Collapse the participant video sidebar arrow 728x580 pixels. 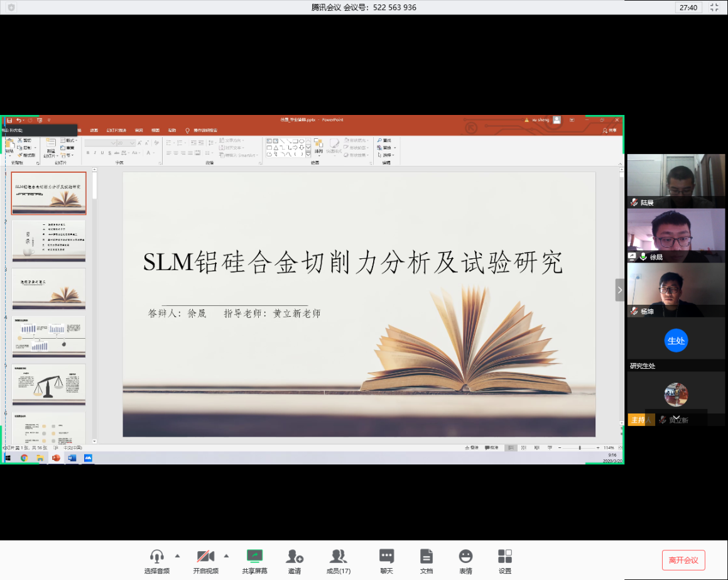tap(619, 290)
